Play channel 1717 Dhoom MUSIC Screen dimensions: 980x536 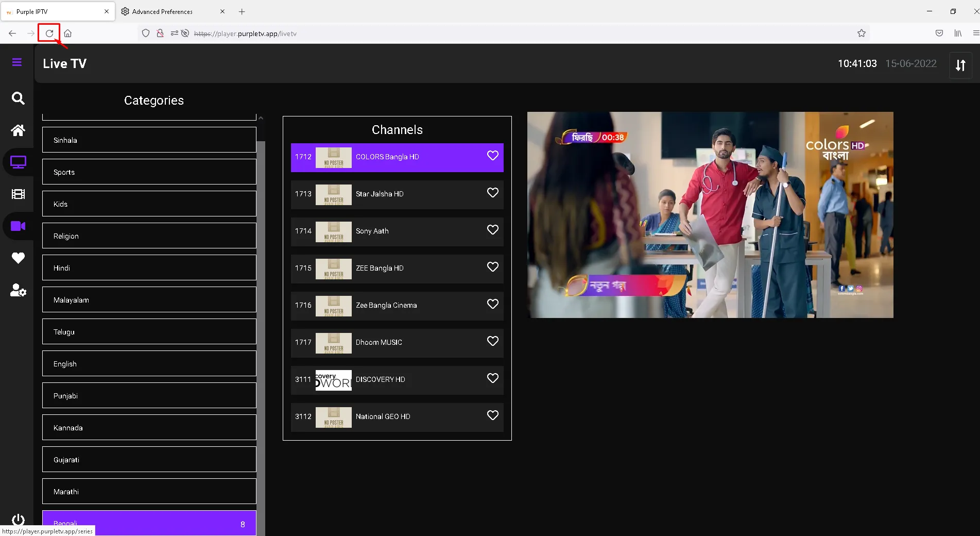(397, 343)
